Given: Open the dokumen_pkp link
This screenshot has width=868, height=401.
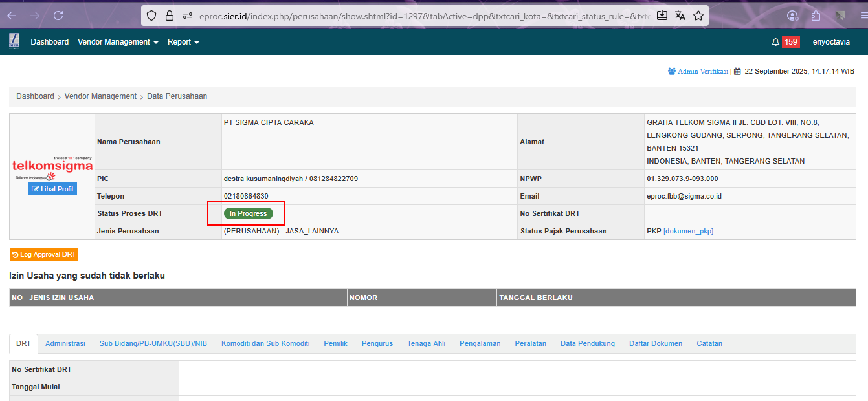Looking at the screenshot, I should 688,231.
